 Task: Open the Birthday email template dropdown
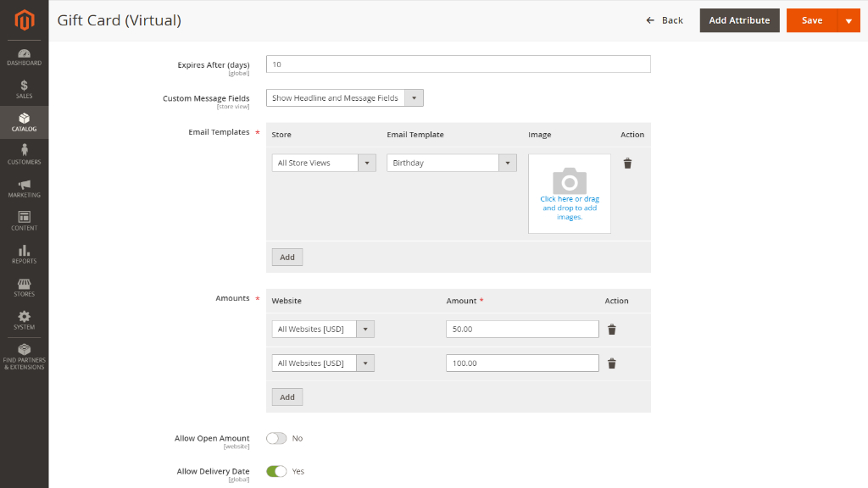click(x=452, y=163)
